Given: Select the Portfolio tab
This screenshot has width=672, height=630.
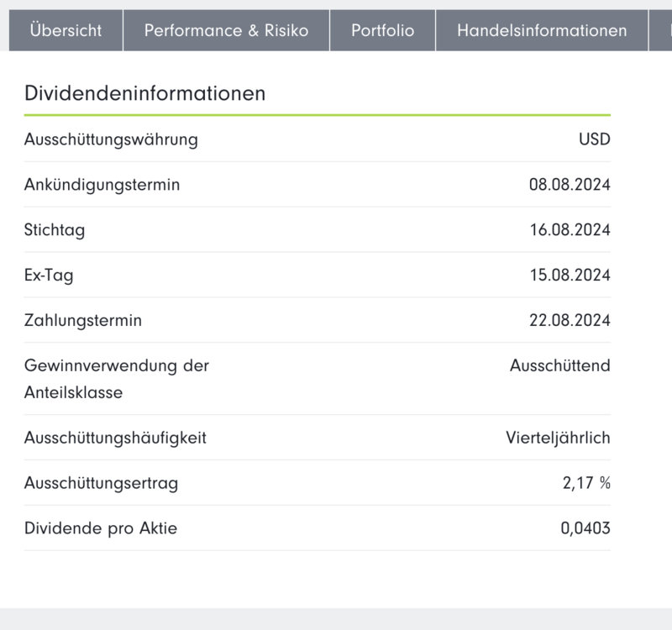Looking at the screenshot, I should pos(382,30).
